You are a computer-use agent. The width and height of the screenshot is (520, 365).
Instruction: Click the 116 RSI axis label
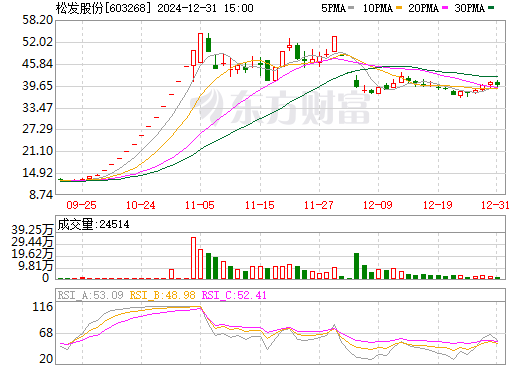click(43, 306)
